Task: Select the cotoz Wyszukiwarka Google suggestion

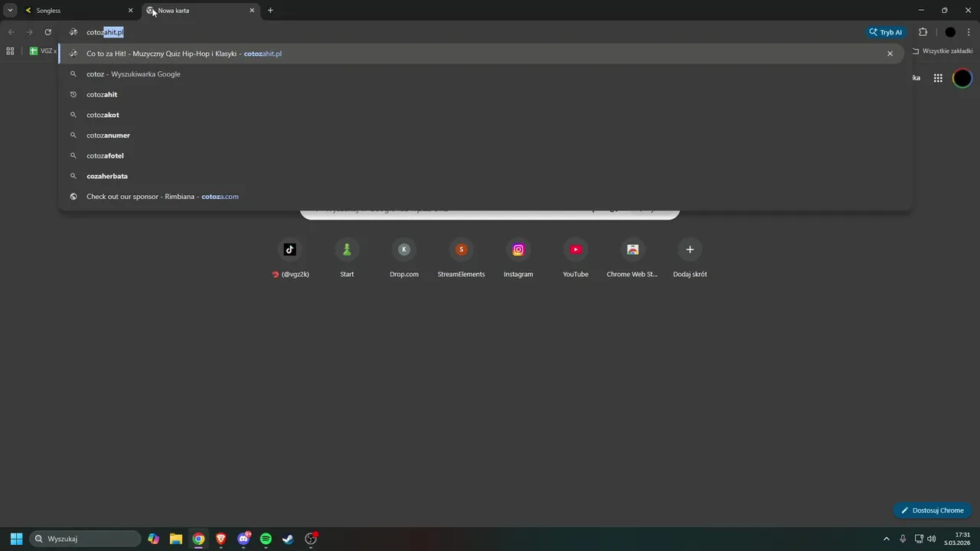Action: [x=485, y=74]
